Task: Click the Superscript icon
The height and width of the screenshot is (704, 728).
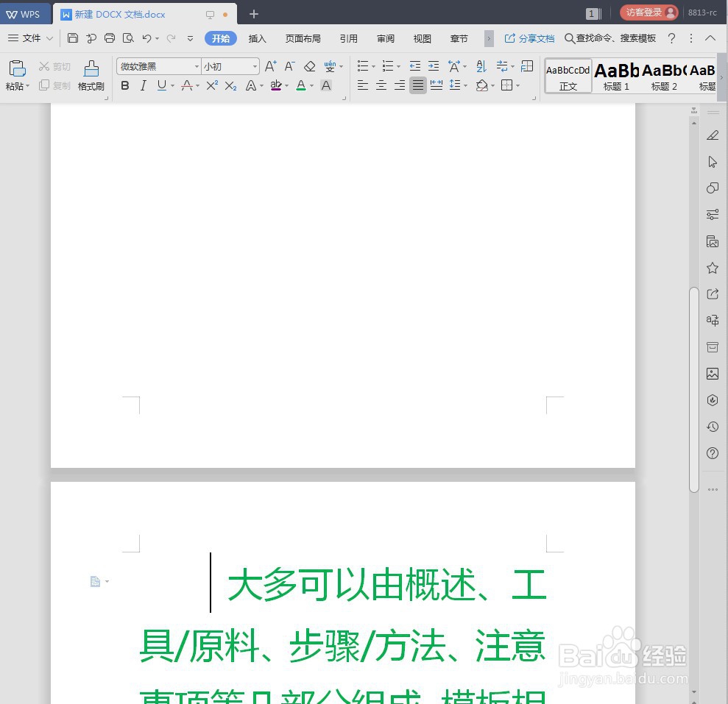Action: [211, 85]
